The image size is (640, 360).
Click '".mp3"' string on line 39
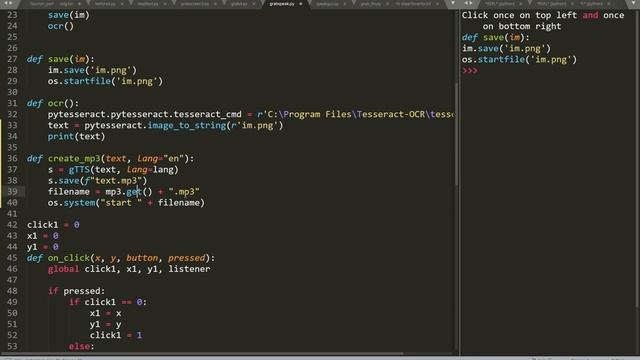184,191
